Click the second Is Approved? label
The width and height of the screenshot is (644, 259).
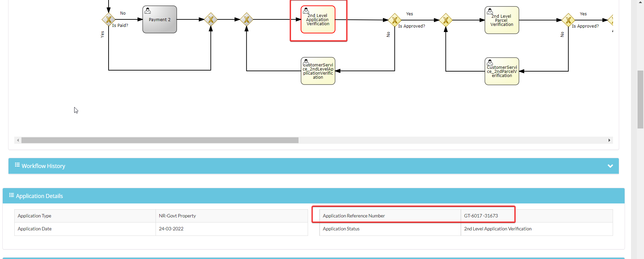[x=585, y=26]
